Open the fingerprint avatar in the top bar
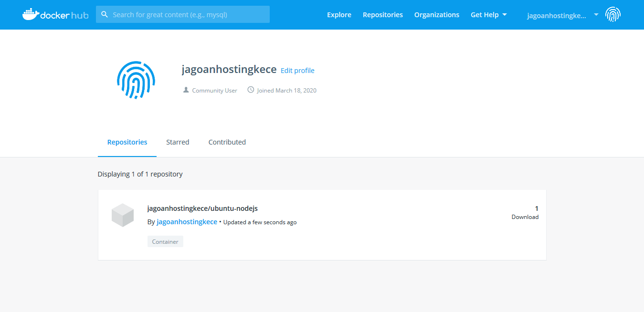The width and height of the screenshot is (644, 312). (x=613, y=15)
